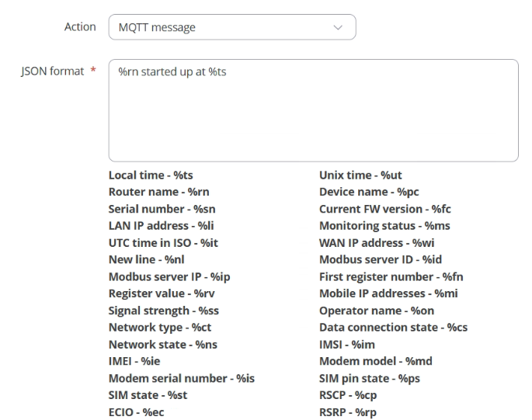The image size is (532, 420).
Task: Click the JSON format field label
Action: 52,71
